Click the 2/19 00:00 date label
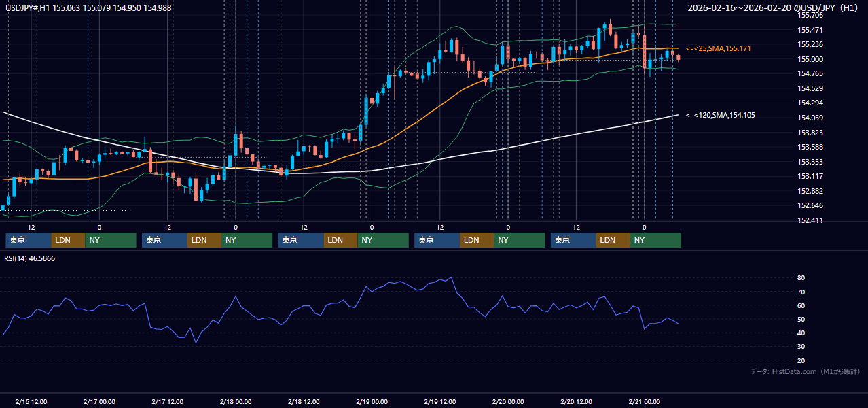The image size is (868, 408). point(372,401)
